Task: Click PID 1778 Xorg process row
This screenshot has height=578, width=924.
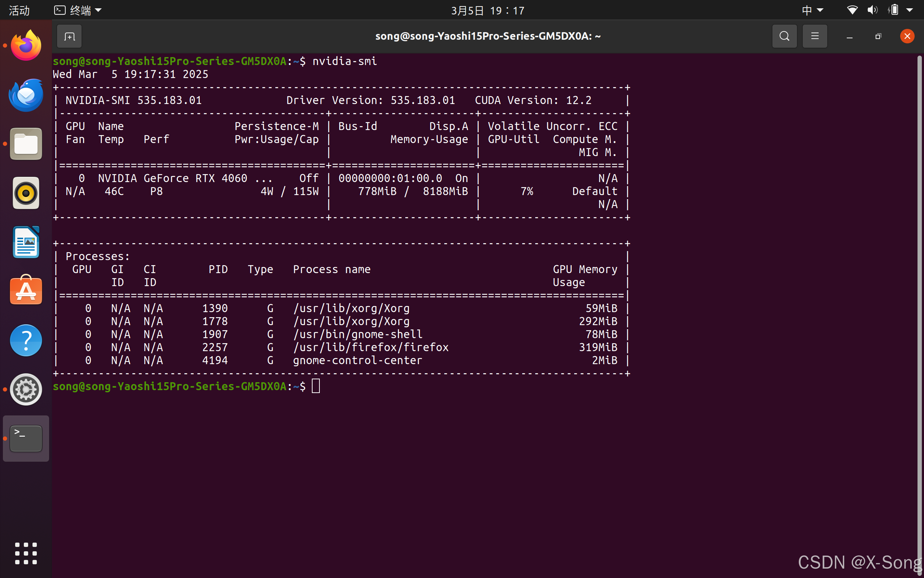Action: 342,321
